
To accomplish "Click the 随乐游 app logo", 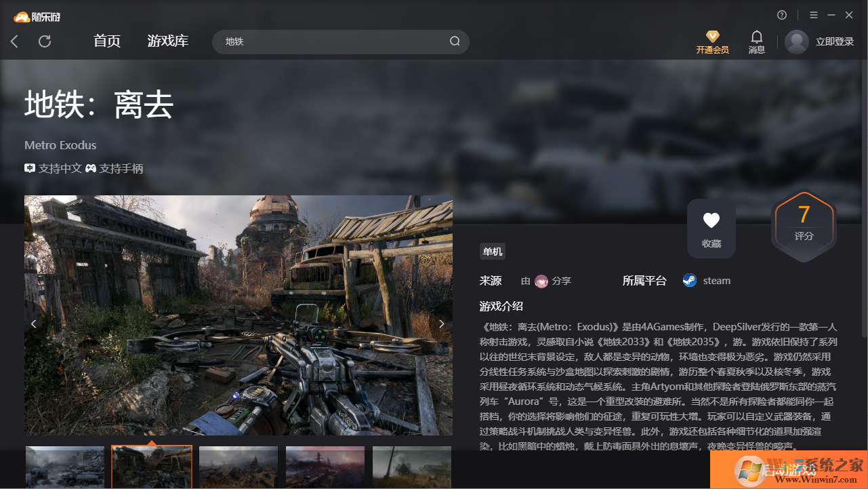I will (20, 14).
